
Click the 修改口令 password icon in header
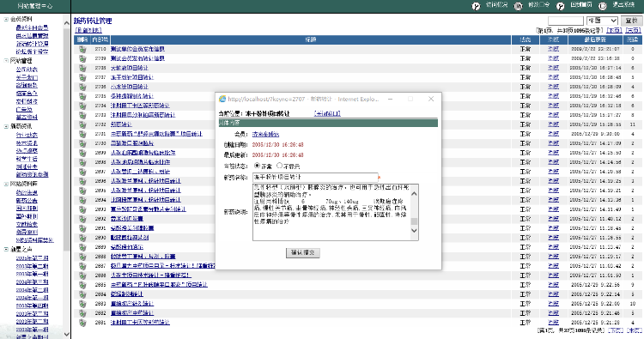(x=519, y=6)
